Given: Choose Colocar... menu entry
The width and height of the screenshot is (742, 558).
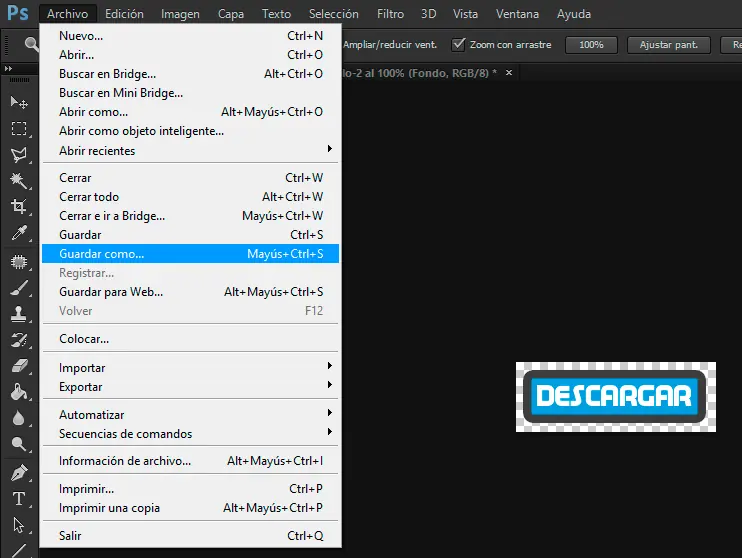Looking at the screenshot, I should (191, 339).
